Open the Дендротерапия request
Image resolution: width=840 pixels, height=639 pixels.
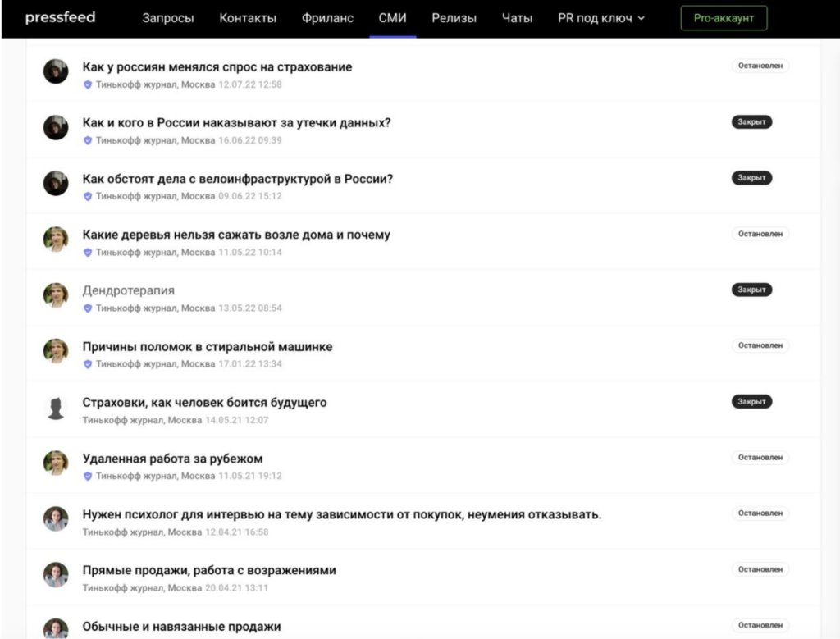point(128,290)
